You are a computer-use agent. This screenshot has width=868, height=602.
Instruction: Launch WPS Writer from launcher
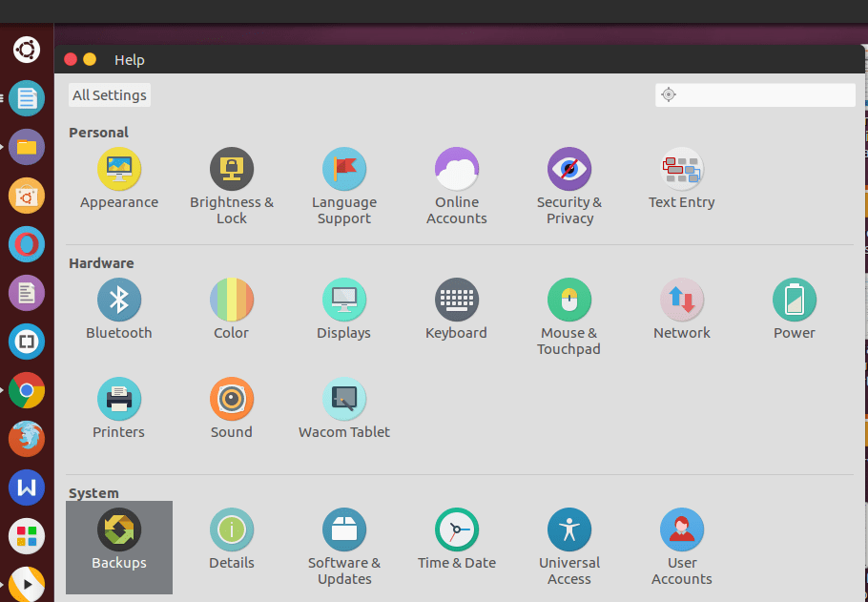click(27, 488)
